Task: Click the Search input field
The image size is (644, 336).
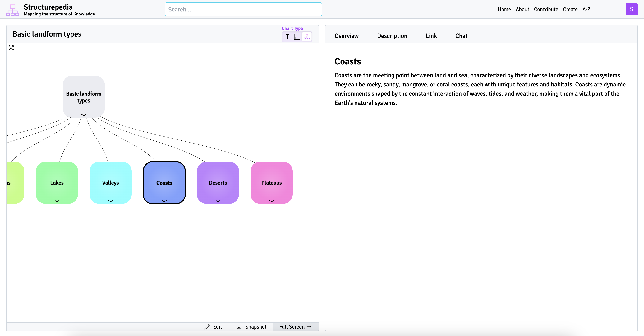Action: (243, 10)
